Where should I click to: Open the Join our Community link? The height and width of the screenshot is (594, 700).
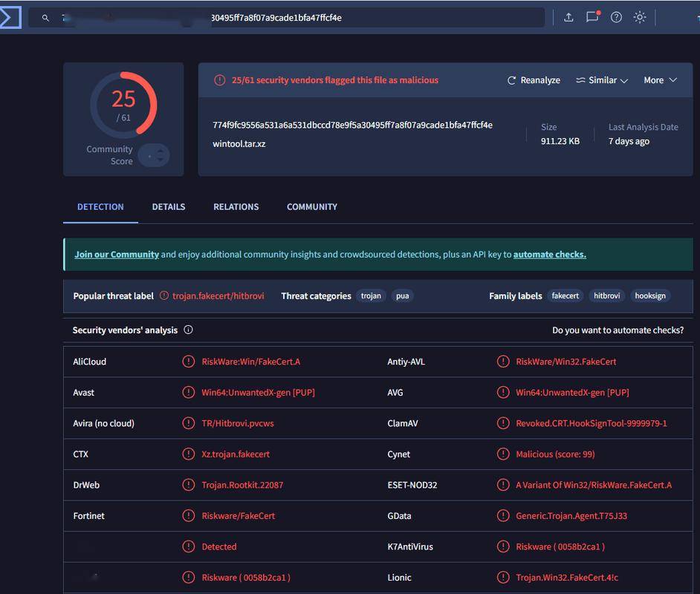tap(117, 254)
